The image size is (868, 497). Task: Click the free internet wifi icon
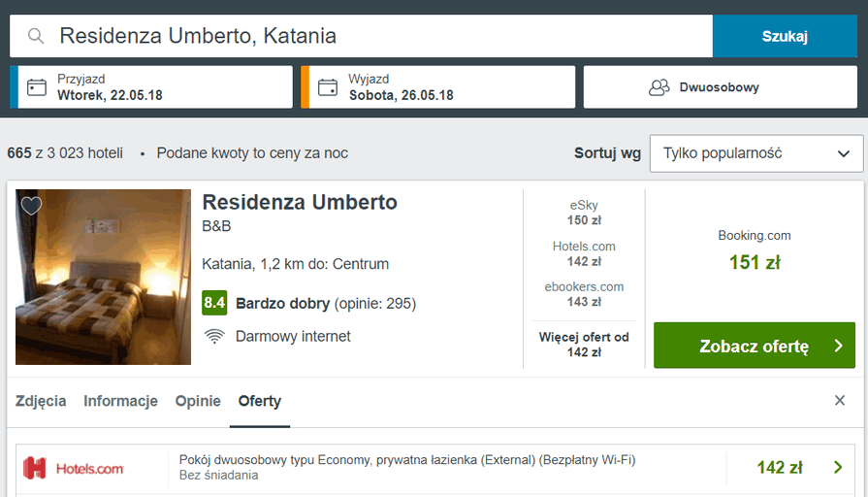point(214,336)
